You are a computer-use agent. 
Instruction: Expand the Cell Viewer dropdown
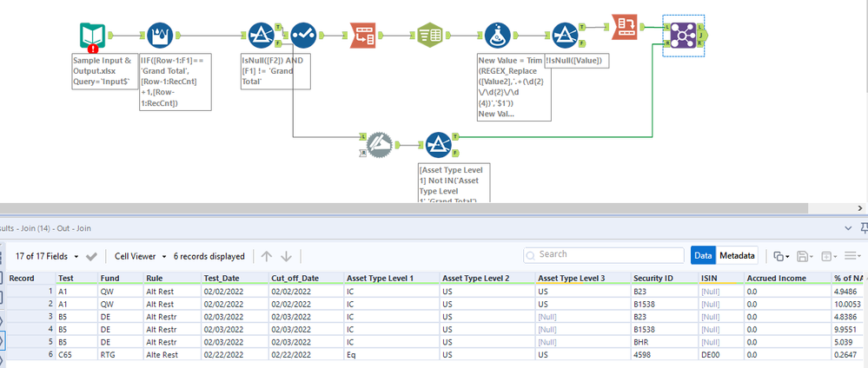pos(139,256)
